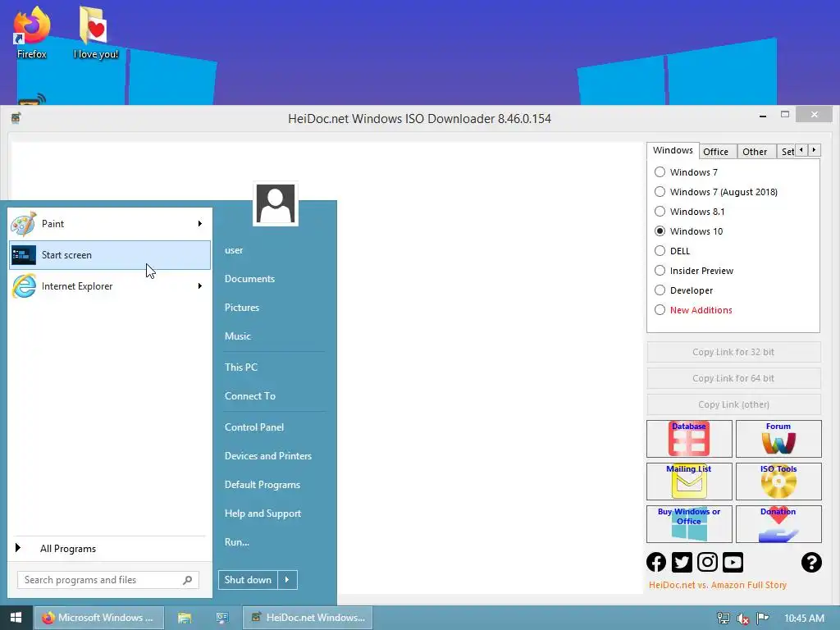Viewport: 840px width, 630px height.
Task: Click Copy Link (other) button
Action: (x=733, y=404)
